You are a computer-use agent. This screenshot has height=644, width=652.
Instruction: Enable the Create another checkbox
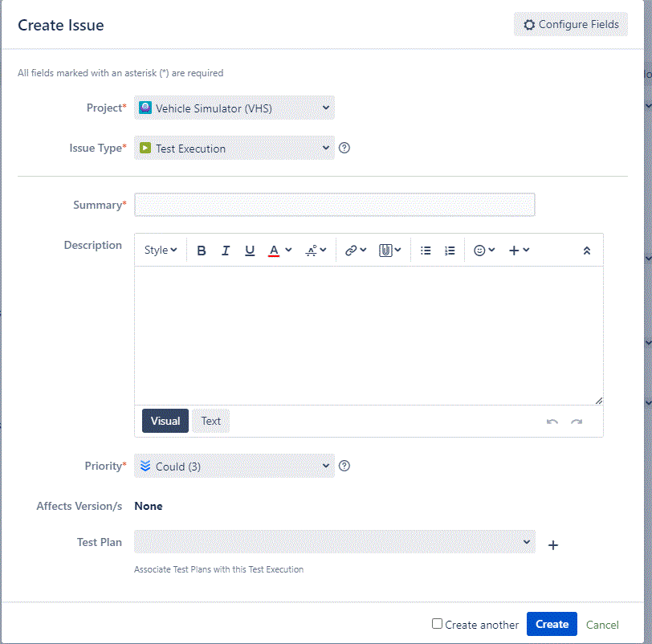coord(438,624)
